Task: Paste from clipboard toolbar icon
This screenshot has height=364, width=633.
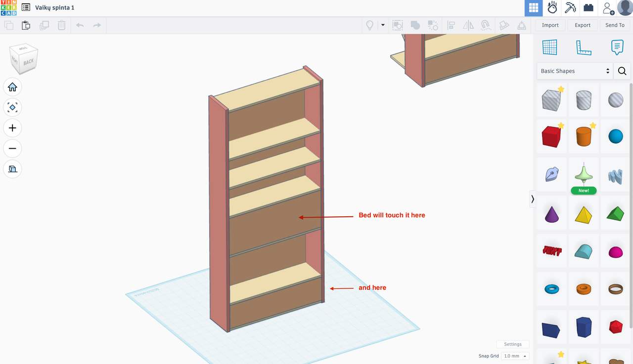Action: tap(26, 25)
